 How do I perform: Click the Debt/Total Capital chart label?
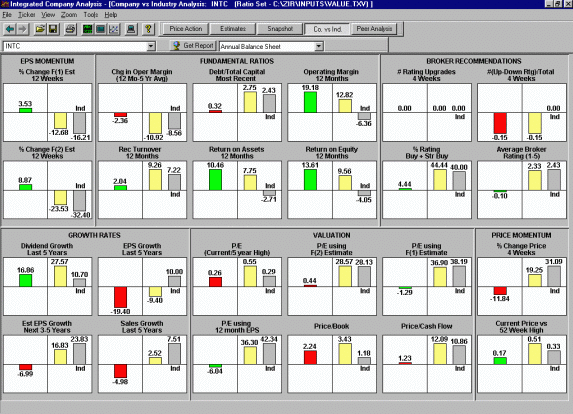pos(237,75)
